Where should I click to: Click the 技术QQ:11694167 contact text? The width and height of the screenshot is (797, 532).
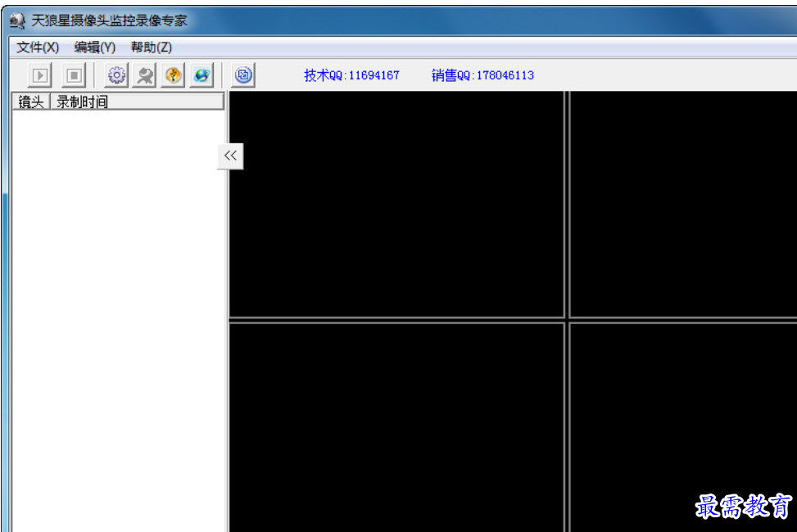click(x=351, y=75)
